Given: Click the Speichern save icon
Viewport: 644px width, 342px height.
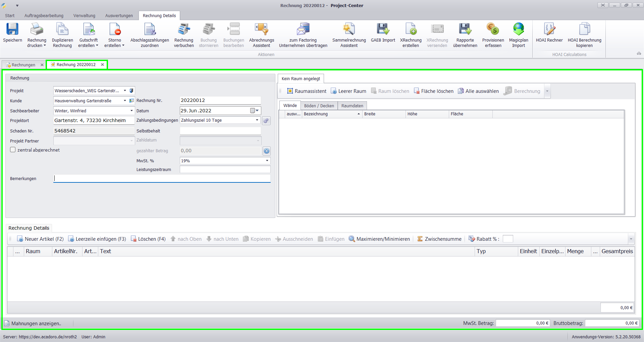Looking at the screenshot, I should click(12, 30).
